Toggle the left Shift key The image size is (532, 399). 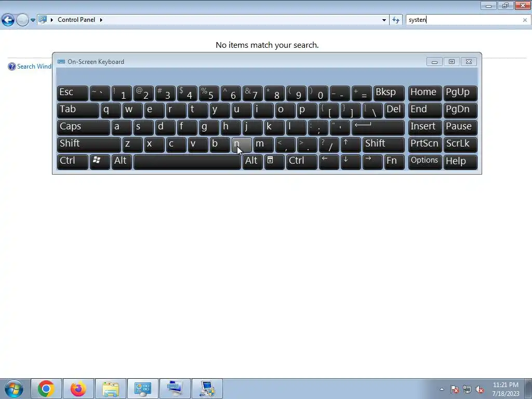pyautogui.click(x=89, y=144)
